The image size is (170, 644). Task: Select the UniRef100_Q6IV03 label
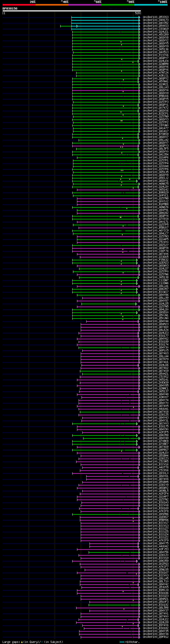(156, 423)
